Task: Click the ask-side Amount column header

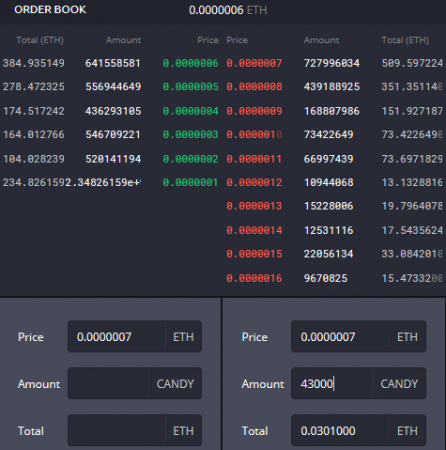Action: (x=322, y=40)
